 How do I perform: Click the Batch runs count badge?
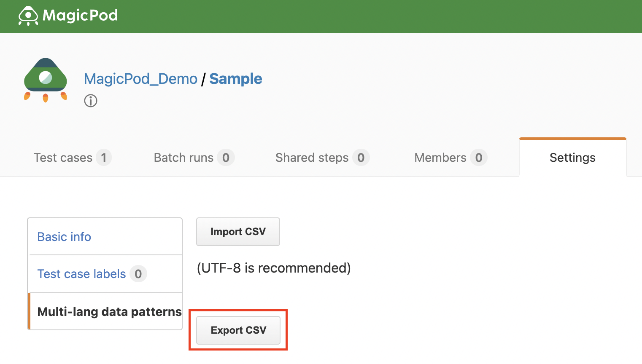226,158
